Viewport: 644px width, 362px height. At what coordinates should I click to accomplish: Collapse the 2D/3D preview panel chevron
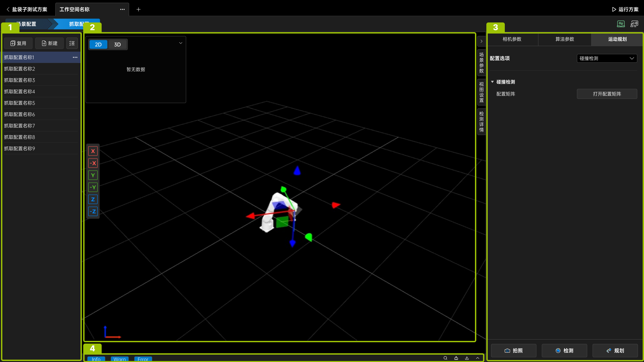(180, 43)
